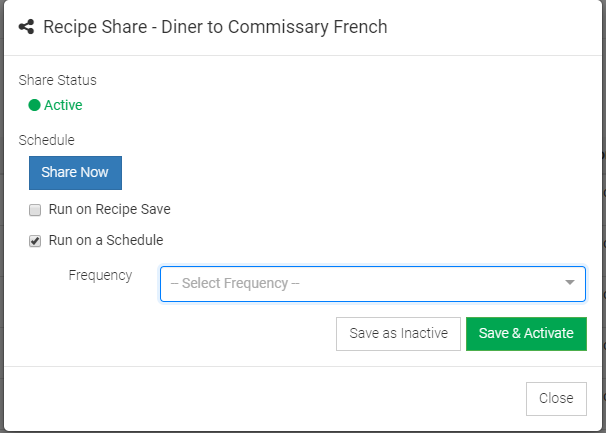Click the Frequency dropdown caret arrow

pos(570,283)
